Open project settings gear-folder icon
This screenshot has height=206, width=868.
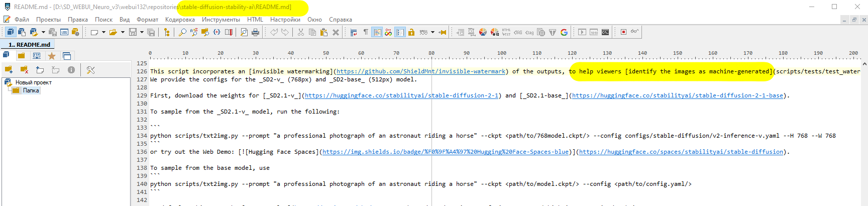(x=75, y=32)
